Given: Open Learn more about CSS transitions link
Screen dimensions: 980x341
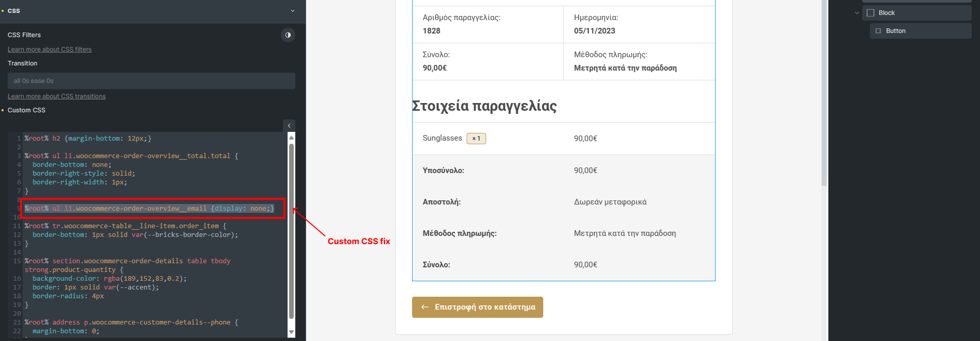Looking at the screenshot, I should tap(57, 96).
